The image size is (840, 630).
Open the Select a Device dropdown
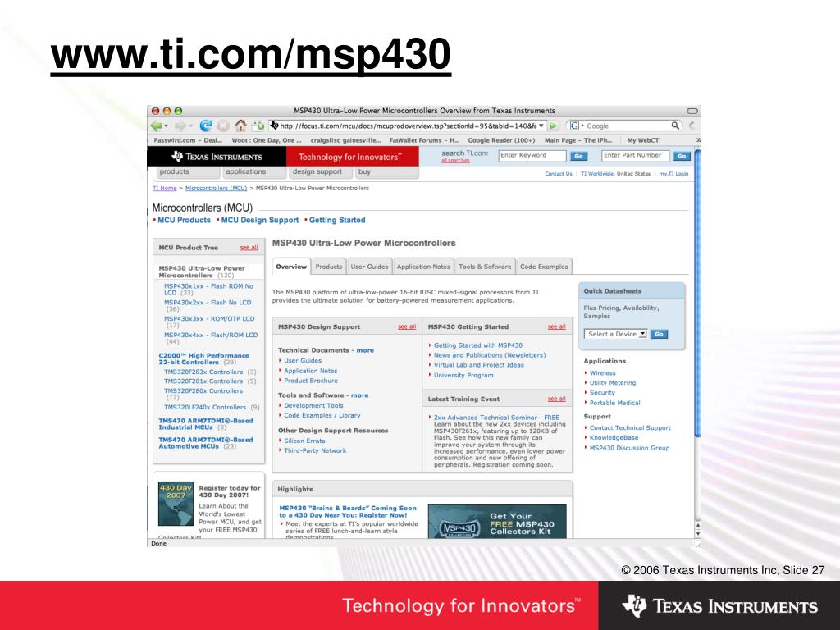pyautogui.click(x=615, y=334)
